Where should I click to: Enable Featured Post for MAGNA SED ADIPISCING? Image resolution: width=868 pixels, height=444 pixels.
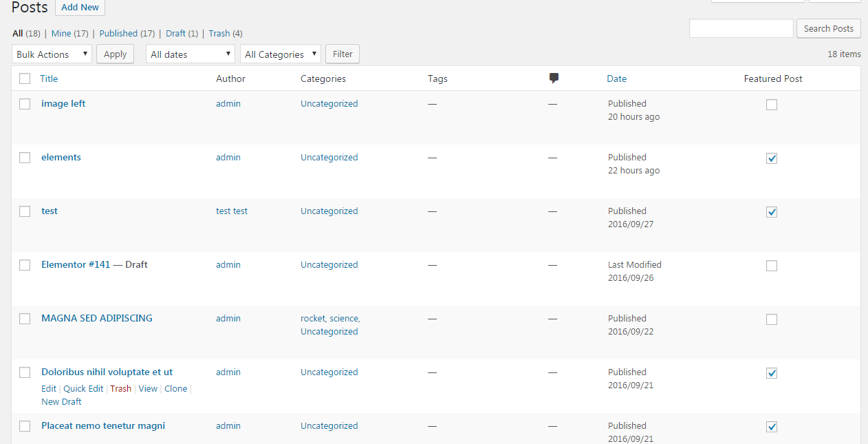pyautogui.click(x=772, y=319)
